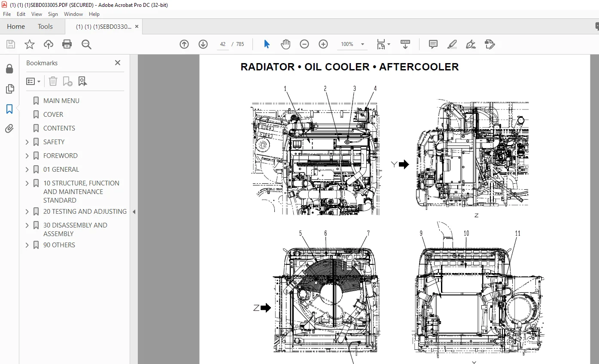Click the scrolling mode keyboard icon

(x=405, y=44)
